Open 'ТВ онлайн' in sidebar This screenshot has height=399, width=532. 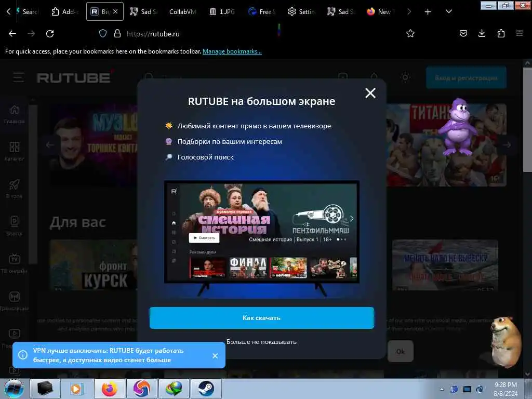click(x=14, y=263)
